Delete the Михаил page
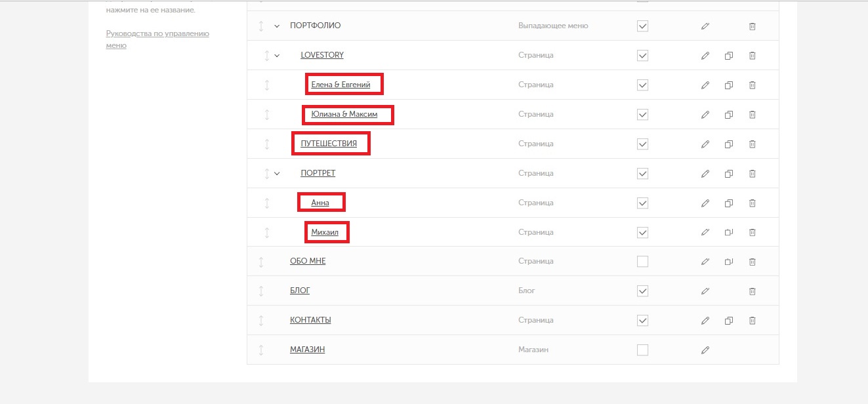This screenshot has height=404, width=868. pos(753,232)
